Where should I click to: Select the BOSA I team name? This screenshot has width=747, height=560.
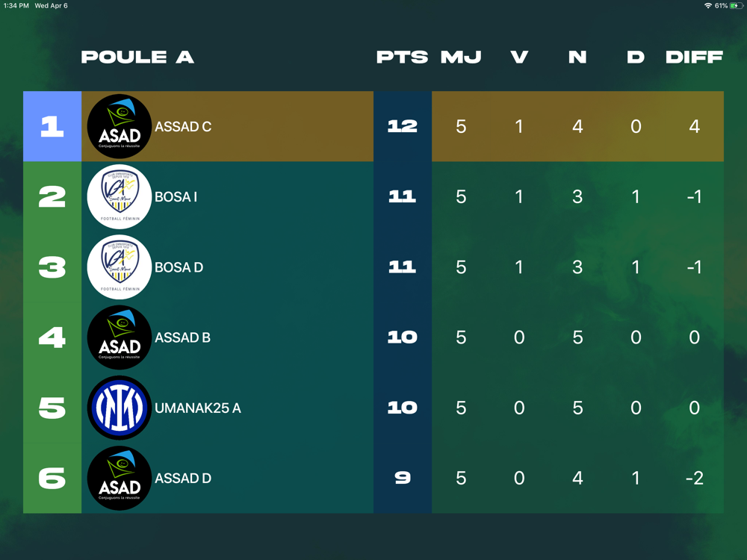point(176,197)
